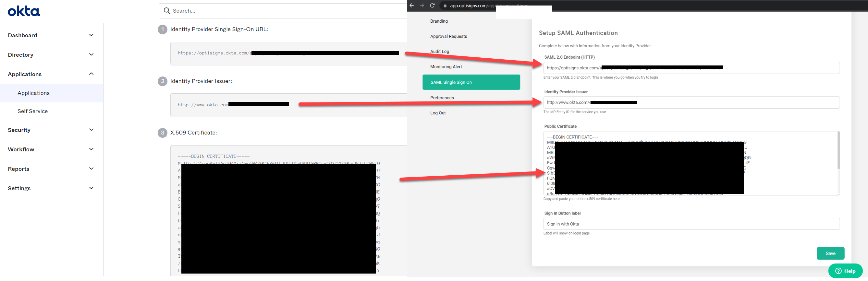Click the Okta Identity Provider Issuer URL box
Image resolution: width=868 pixels, height=281 pixels.
click(x=289, y=105)
